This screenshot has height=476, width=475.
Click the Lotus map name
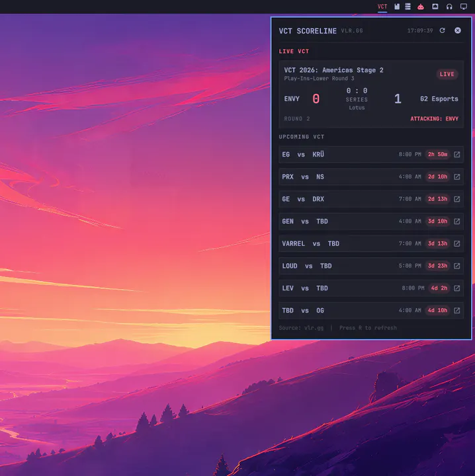[x=357, y=108]
